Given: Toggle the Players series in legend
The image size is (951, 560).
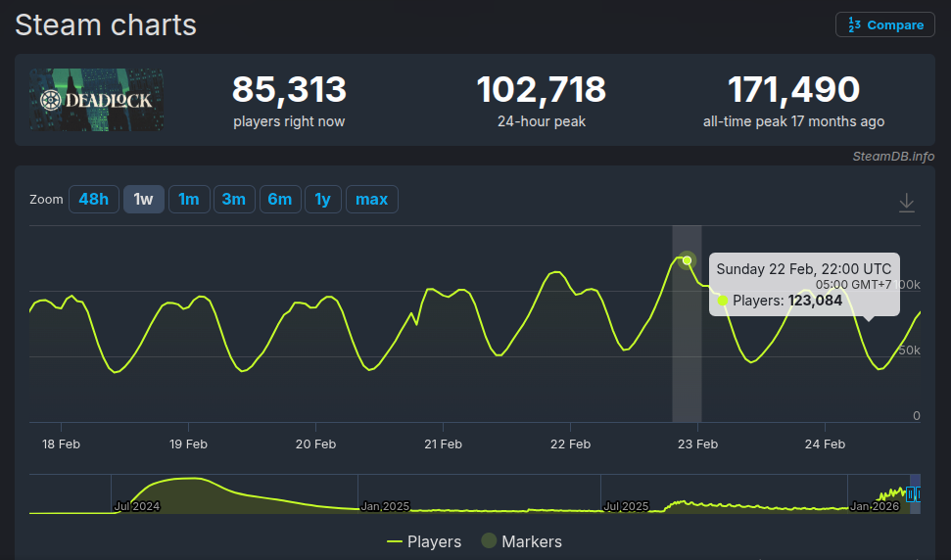Looking at the screenshot, I should point(423,541).
